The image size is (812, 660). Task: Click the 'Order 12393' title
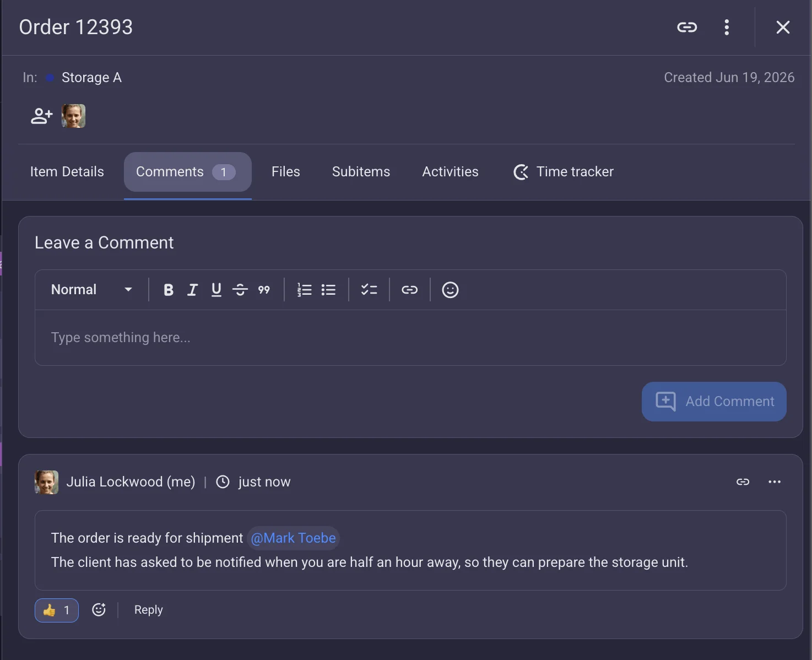[76, 27]
